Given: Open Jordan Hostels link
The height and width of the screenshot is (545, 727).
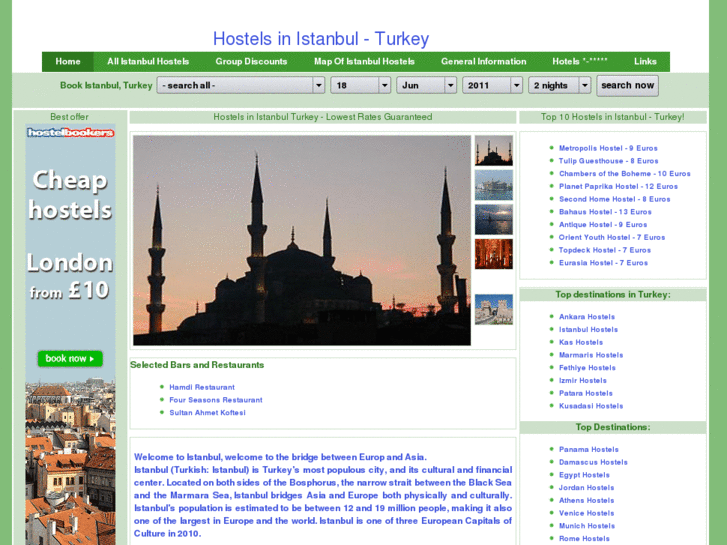Looking at the screenshot, I should point(586,488).
